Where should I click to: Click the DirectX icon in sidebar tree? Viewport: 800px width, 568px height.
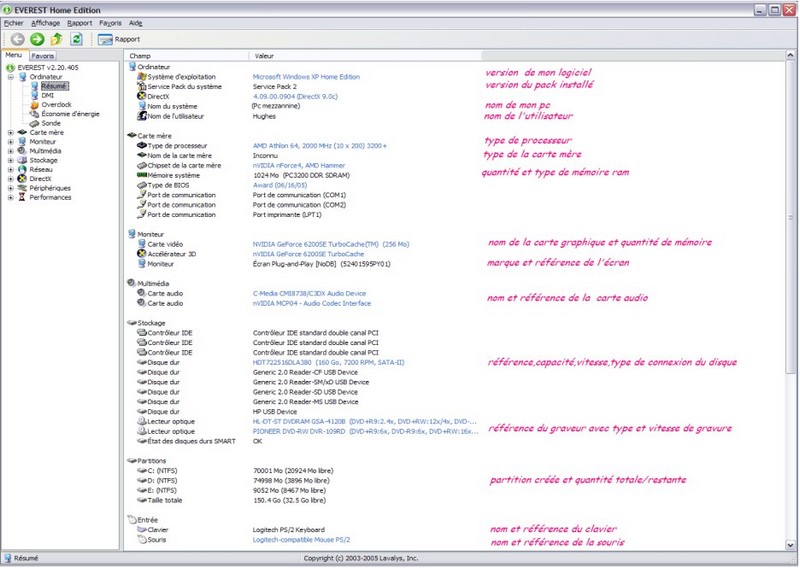coord(22,179)
